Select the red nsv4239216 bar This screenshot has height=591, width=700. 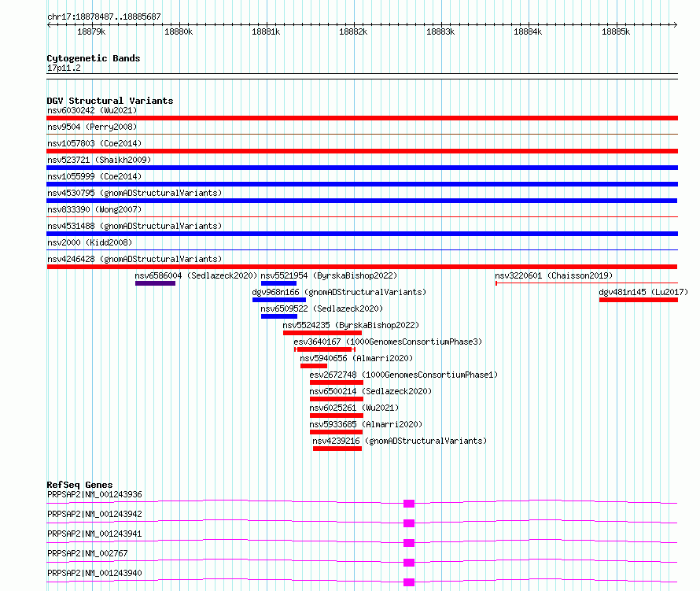[337, 449]
